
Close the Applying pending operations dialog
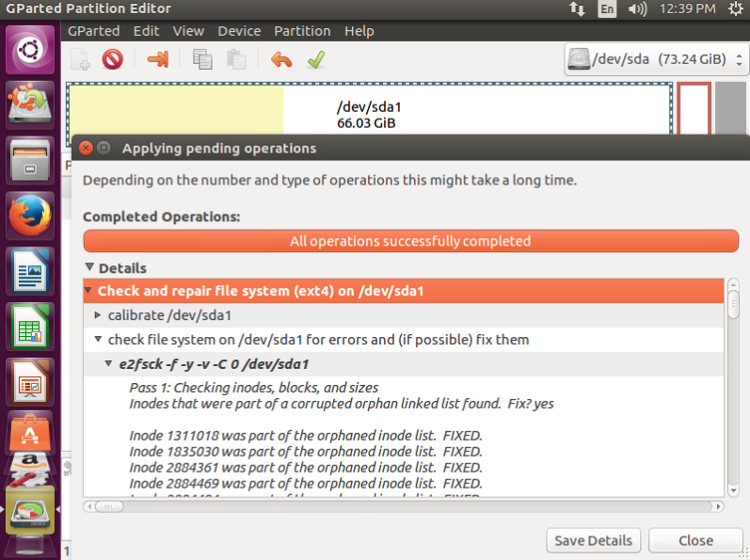point(86,148)
